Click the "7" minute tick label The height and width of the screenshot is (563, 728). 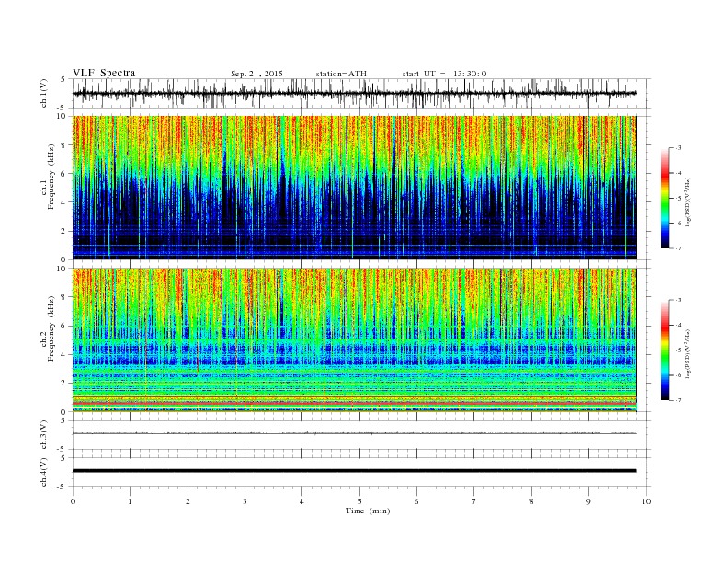474,501
